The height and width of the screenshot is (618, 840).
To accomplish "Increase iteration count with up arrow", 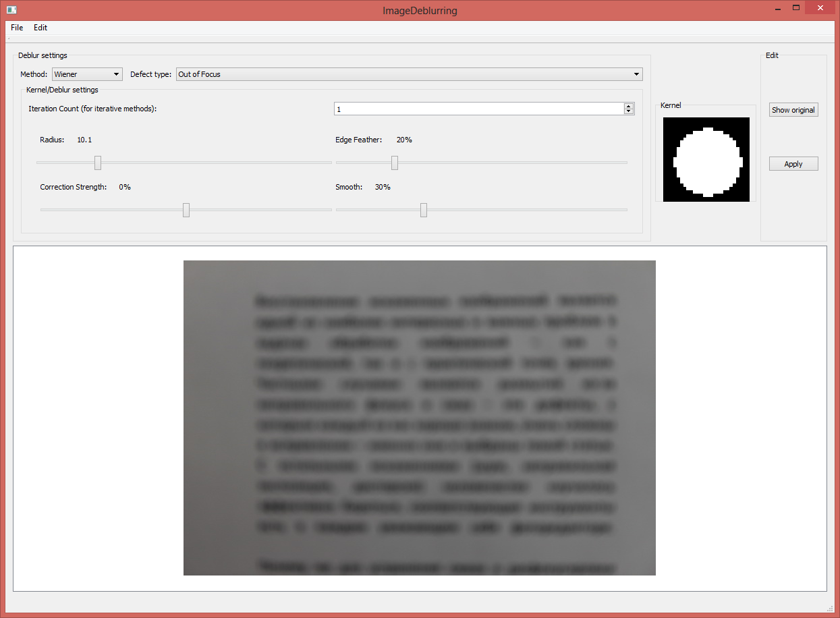I will [x=629, y=106].
